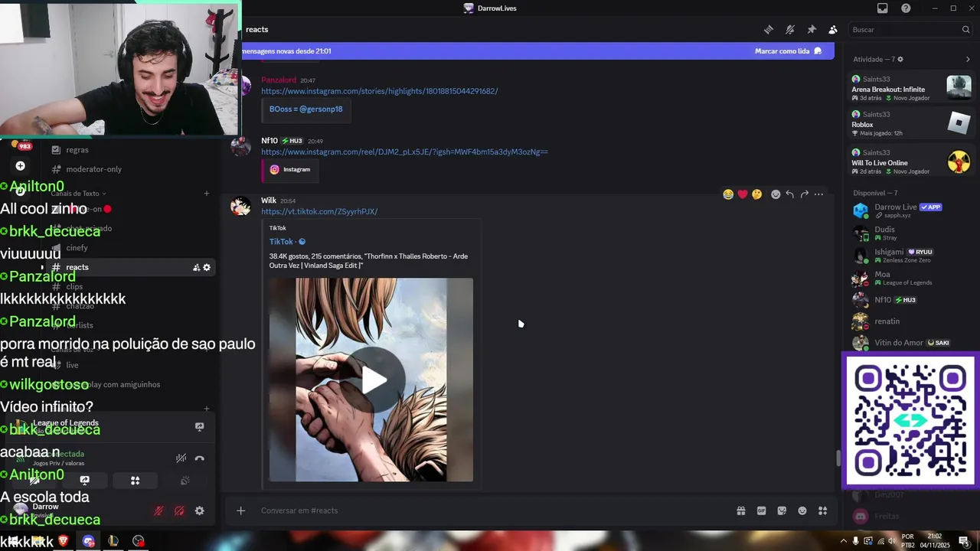Open reacts channel settings gear
Image resolution: width=980 pixels, height=551 pixels.
point(207,267)
